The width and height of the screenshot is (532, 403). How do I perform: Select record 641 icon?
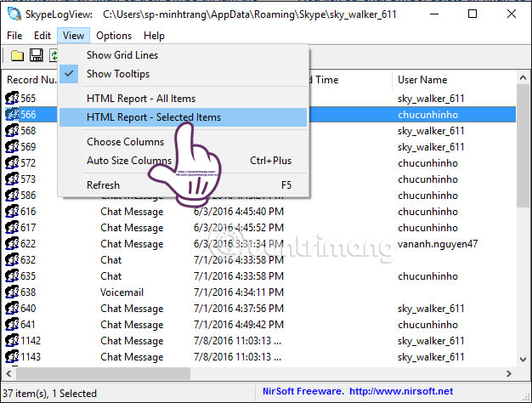(x=12, y=325)
